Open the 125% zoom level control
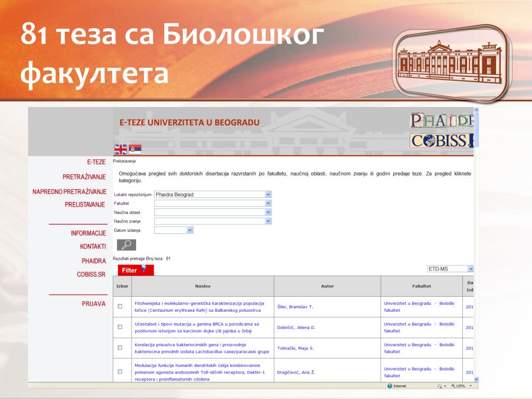The image size is (532, 399). [458, 386]
